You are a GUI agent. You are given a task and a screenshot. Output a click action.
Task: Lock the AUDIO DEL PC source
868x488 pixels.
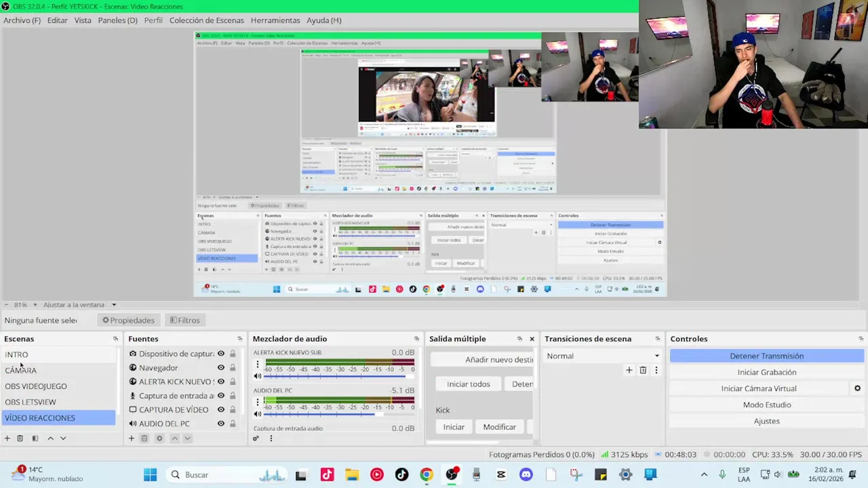click(x=233, y=424)
